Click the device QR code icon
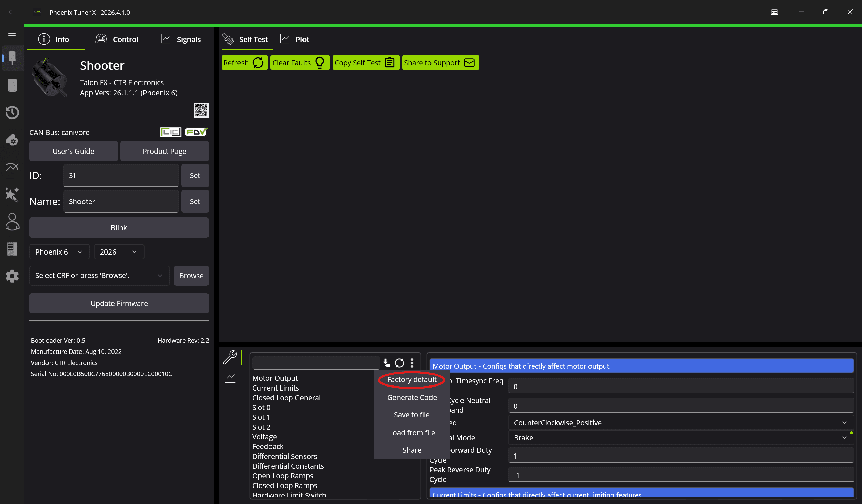 pyautogui.click(x=201, y=110)
